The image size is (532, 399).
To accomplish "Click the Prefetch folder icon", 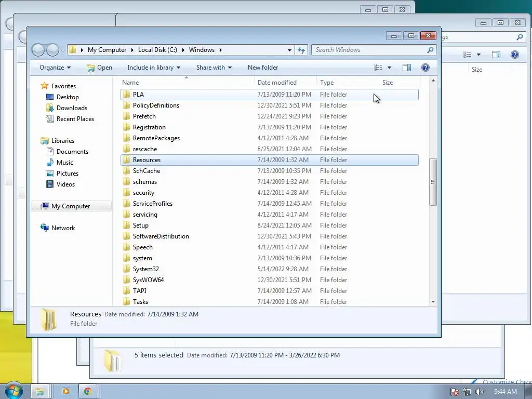I will point(127,116).
